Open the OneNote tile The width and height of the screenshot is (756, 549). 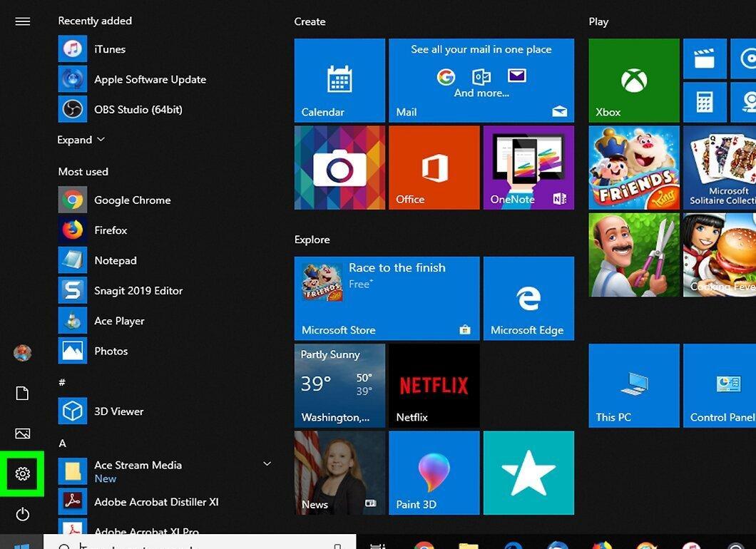click(x=528, y=168)
